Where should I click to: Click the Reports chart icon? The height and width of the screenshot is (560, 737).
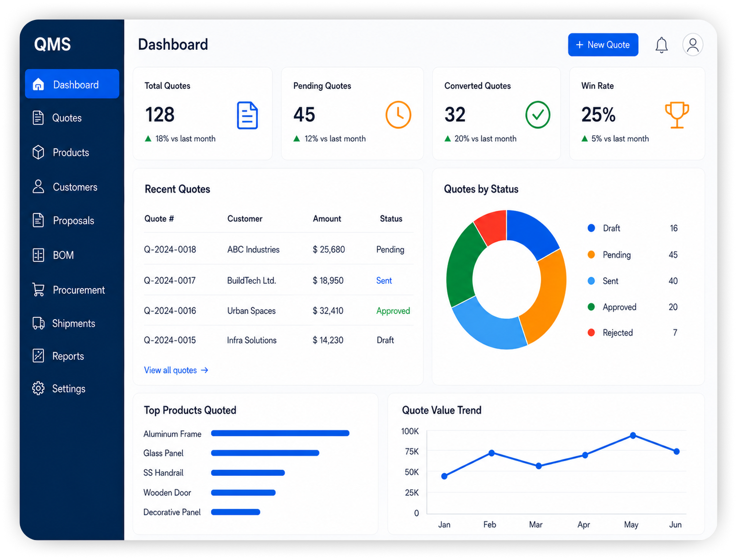(39, 356)
